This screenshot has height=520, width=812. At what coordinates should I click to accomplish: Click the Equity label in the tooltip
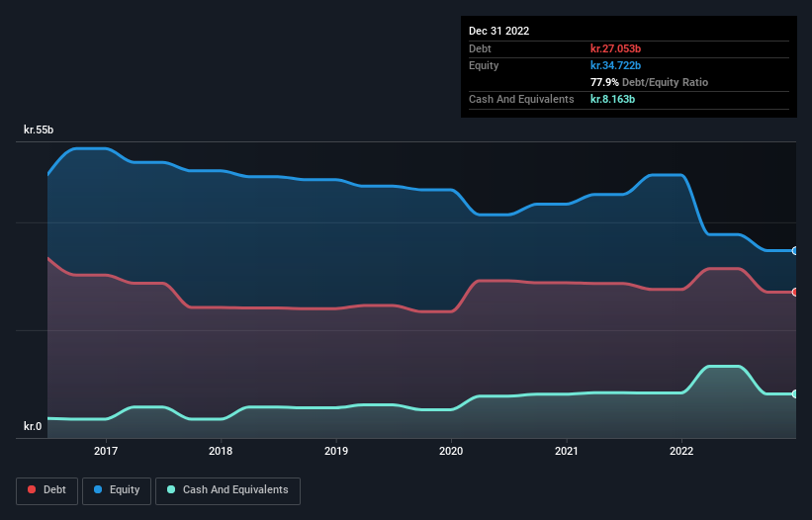[x=484, y=65]
